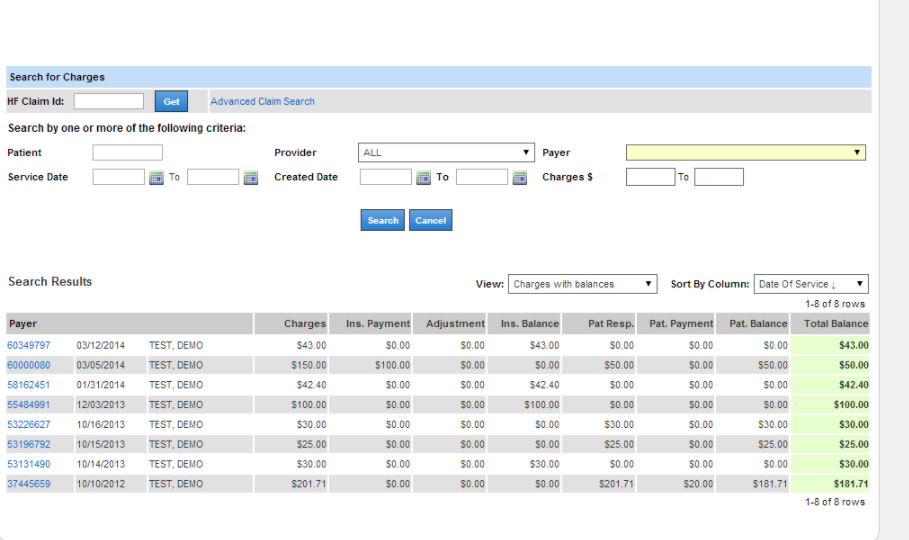Select the date 03/12/2014 cell
Viewport: 909px width, 540px height.
[110, 345]
